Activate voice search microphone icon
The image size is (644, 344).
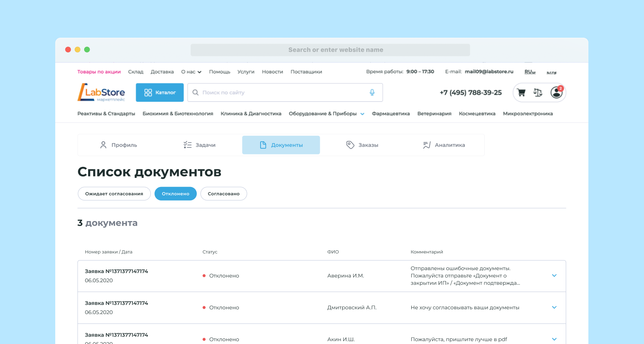372,93
